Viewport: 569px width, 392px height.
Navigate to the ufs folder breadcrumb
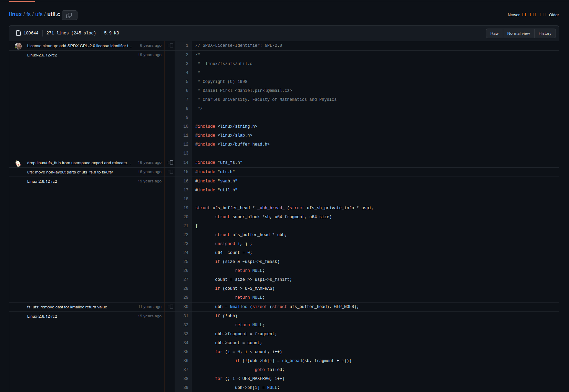39,14
